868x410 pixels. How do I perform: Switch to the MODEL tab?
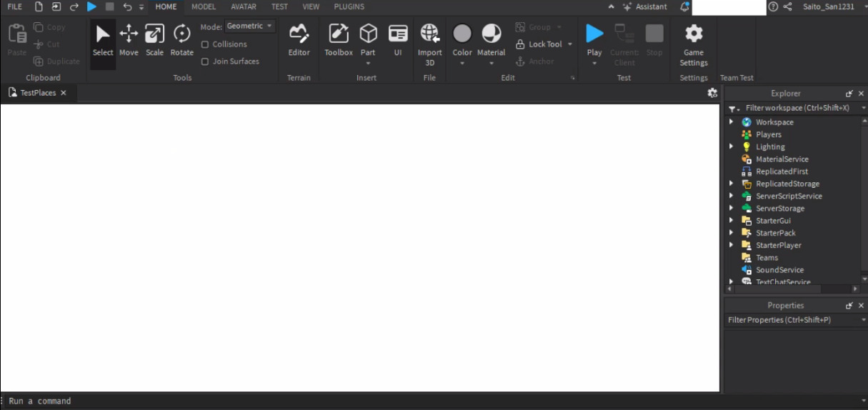click(x=204, y=6)
